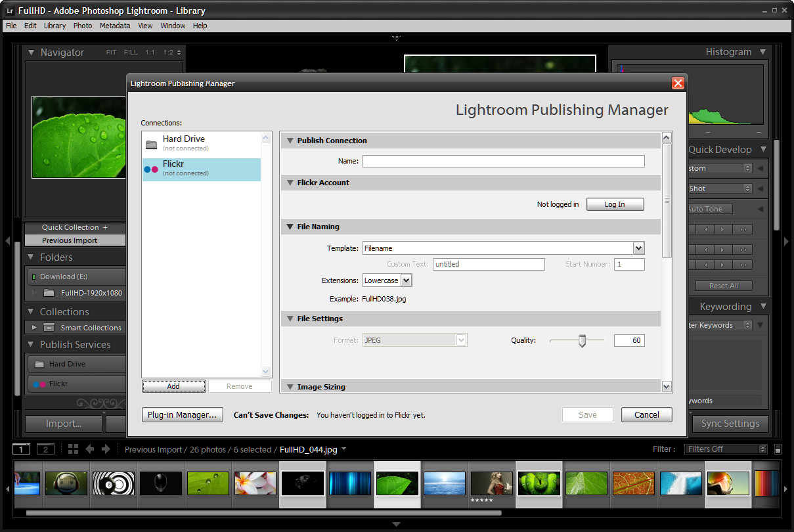Screen dimensions: 794x532
Task: Collapse the Navigator panel
Action: click(30, 53)
